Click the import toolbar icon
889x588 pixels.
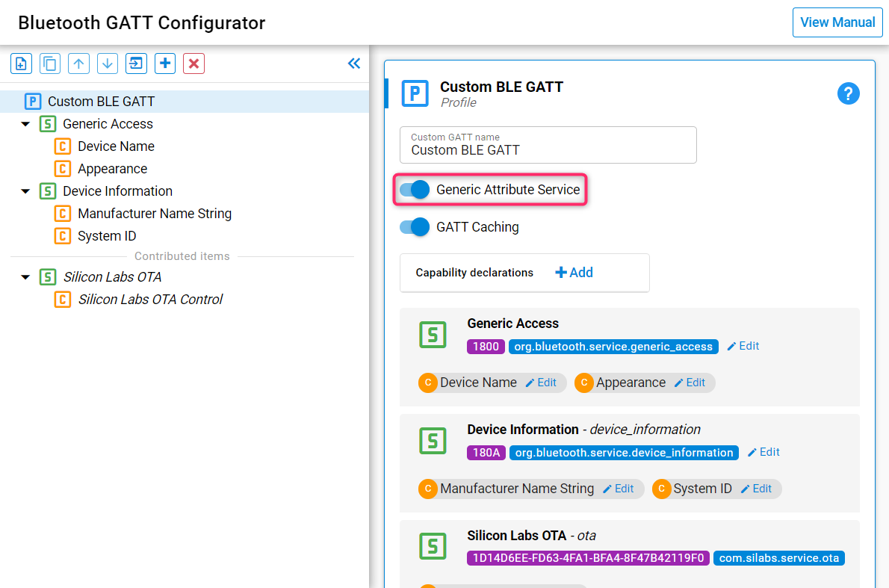click(136, 64)
